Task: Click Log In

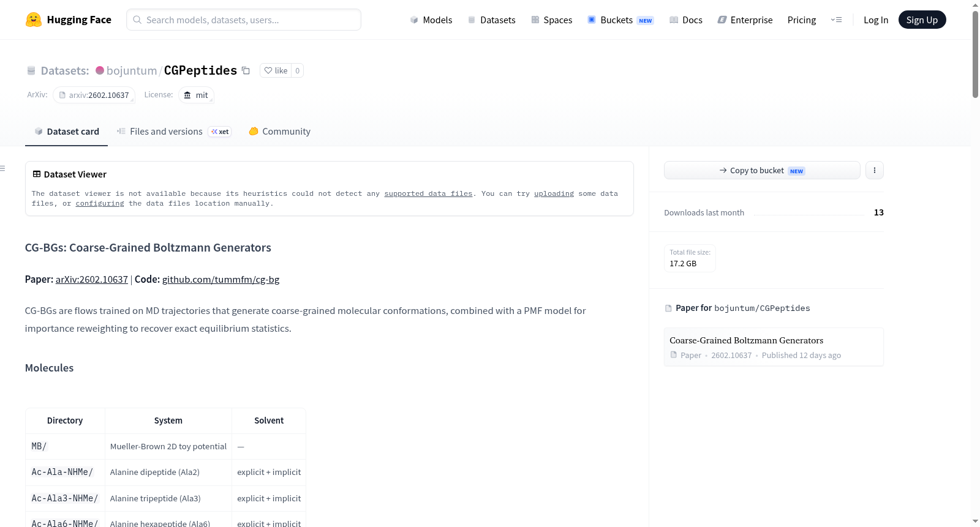Action: [876, 20]
